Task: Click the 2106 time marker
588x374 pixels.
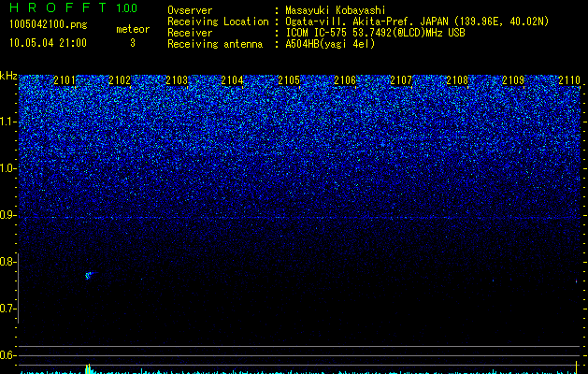Action: click(345, 80)
